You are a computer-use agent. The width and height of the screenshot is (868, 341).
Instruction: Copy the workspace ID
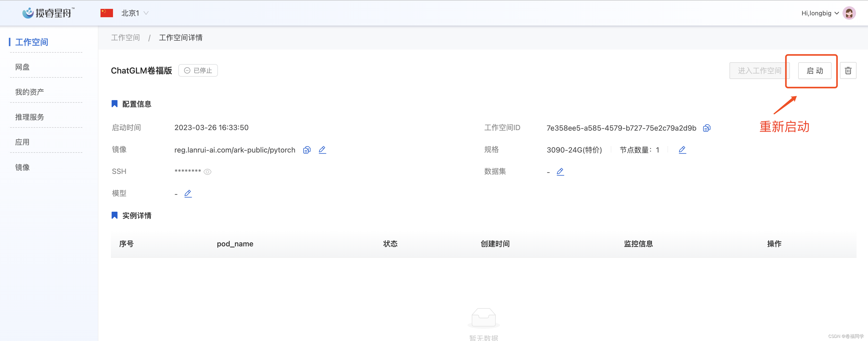pos(707,128)
